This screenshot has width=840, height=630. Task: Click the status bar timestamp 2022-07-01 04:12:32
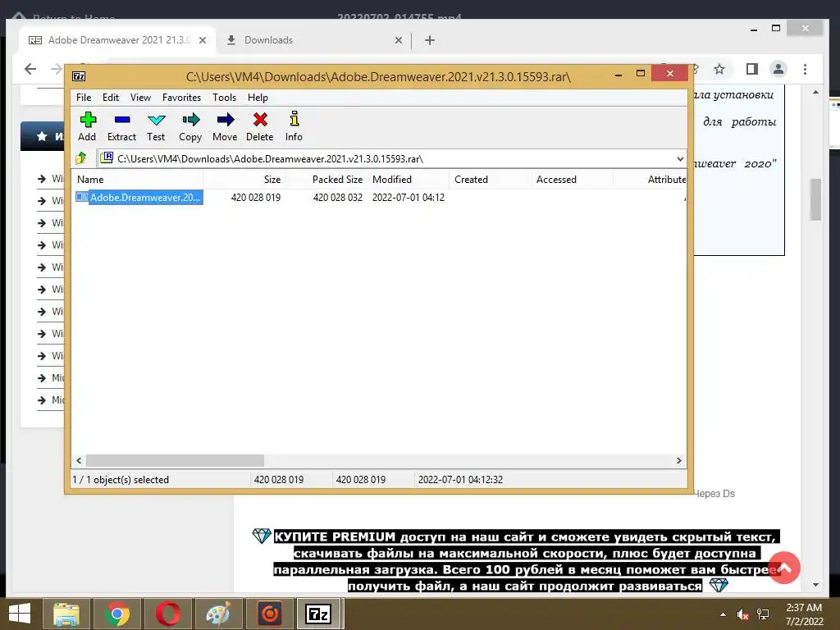click(x=460, y=479)
